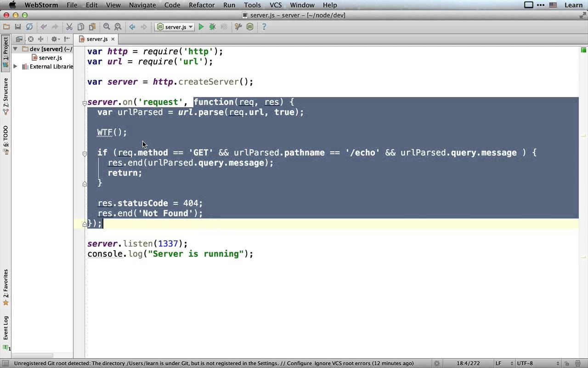Screen dimensions: 588x368
Task: Open Help with the question mark icon
Action: [x=264, y=27]
